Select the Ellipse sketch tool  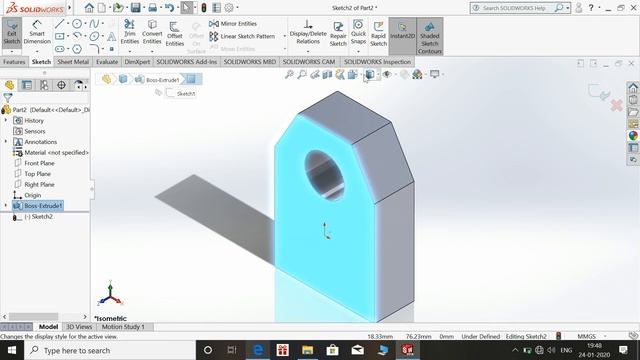(x=94, y=36)
